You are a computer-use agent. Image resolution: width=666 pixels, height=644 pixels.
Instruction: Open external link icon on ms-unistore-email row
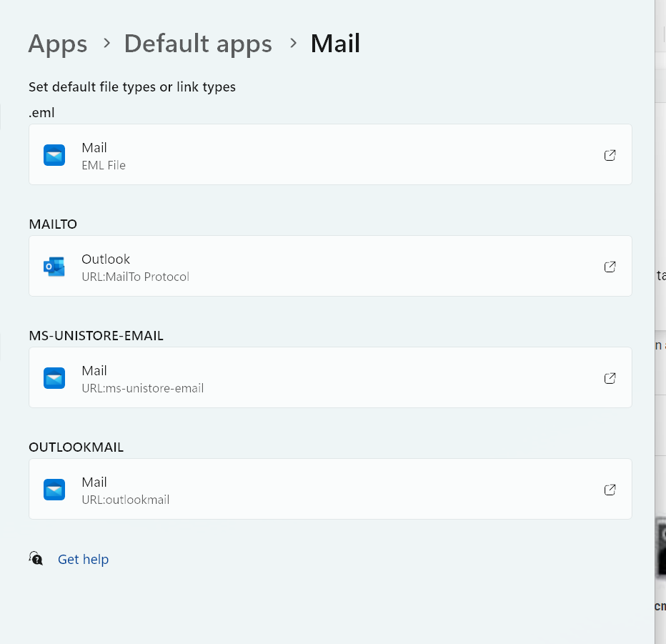tap(610, 378)
